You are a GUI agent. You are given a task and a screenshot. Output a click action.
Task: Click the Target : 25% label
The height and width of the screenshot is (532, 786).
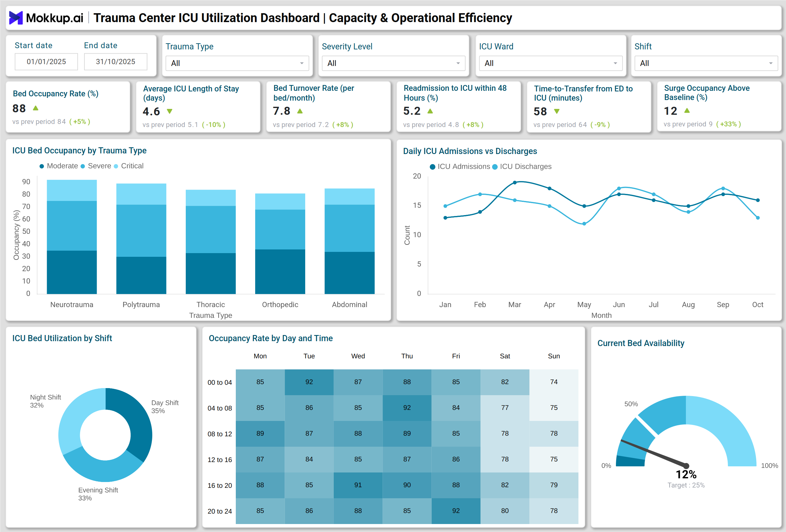pyautogui.click(x=686, y=485)
